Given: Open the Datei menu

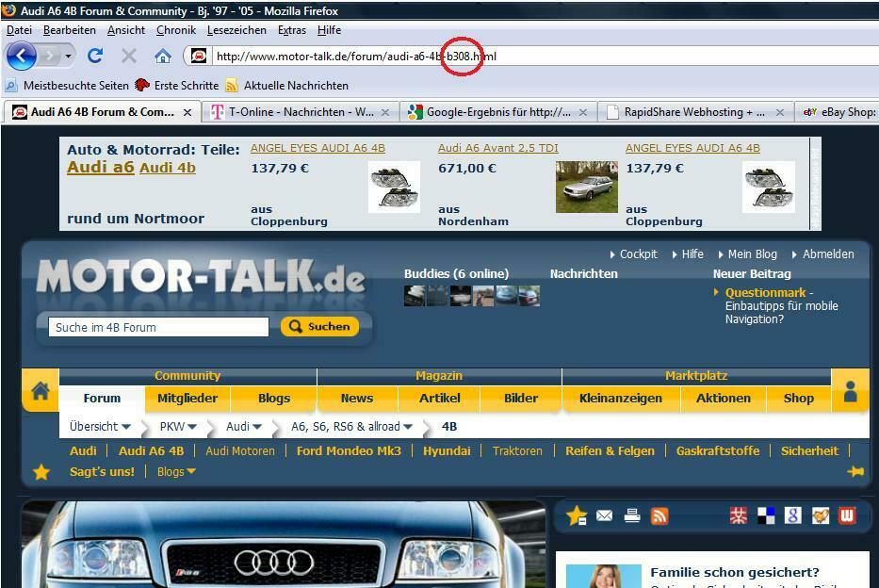Looking at the screenshot, I should pos(19,30).
